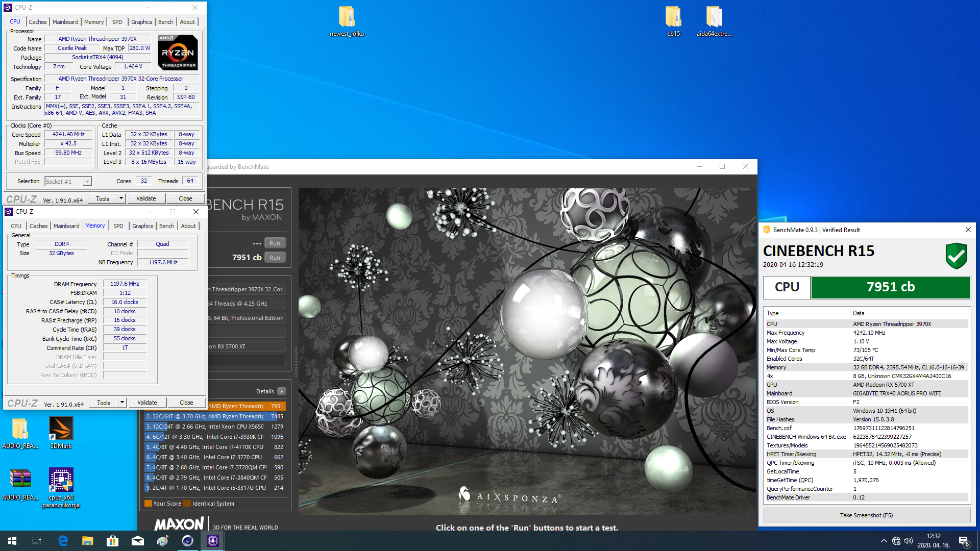Select the BIOS Version row in BenchMate
Image resolution: width=980 pixels, height=551 pixels.
[866, 402]
